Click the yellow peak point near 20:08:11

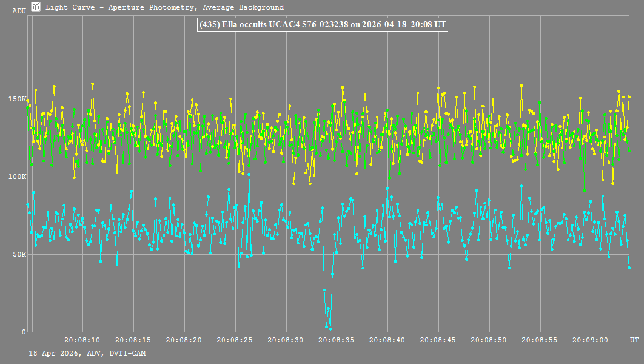(x=93, y=84)
